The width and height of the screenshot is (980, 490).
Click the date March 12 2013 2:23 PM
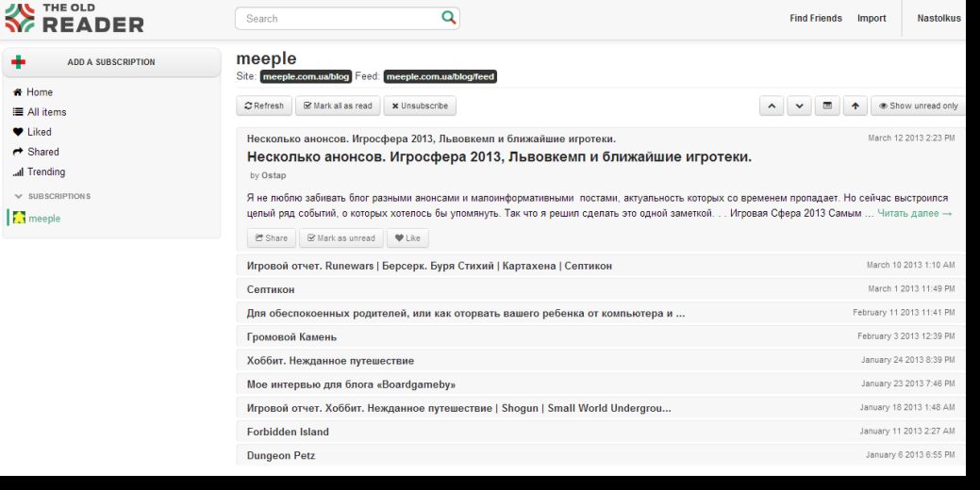[911, 138]
